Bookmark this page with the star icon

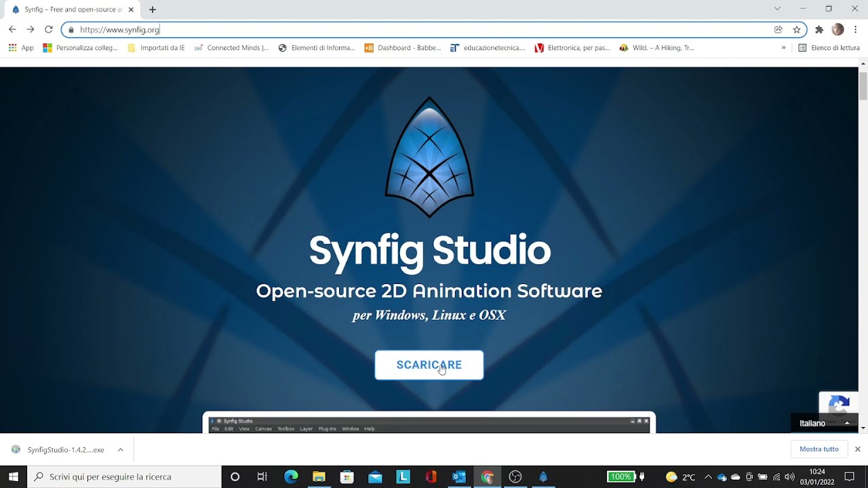(797, 29)
